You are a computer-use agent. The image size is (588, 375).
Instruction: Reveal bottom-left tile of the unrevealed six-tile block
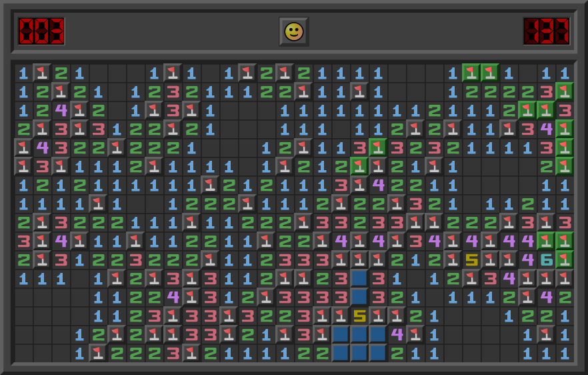[x=341, y=353]
